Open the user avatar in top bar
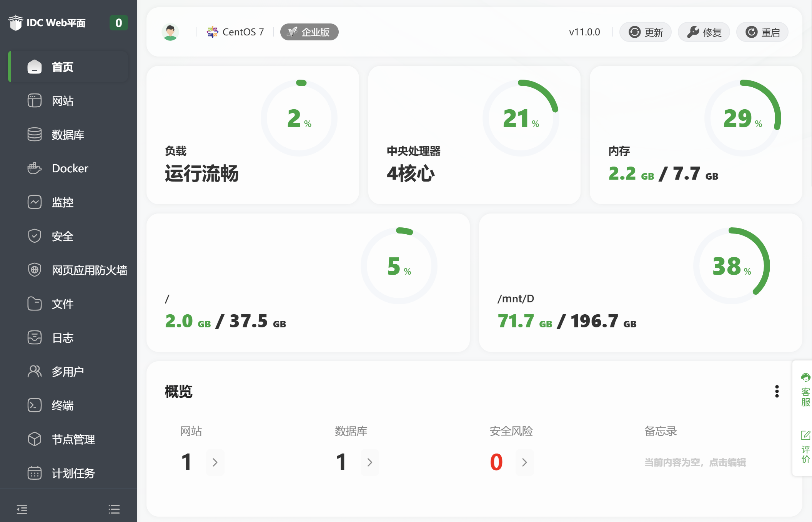812x522 pixels. tap(170, 32)
